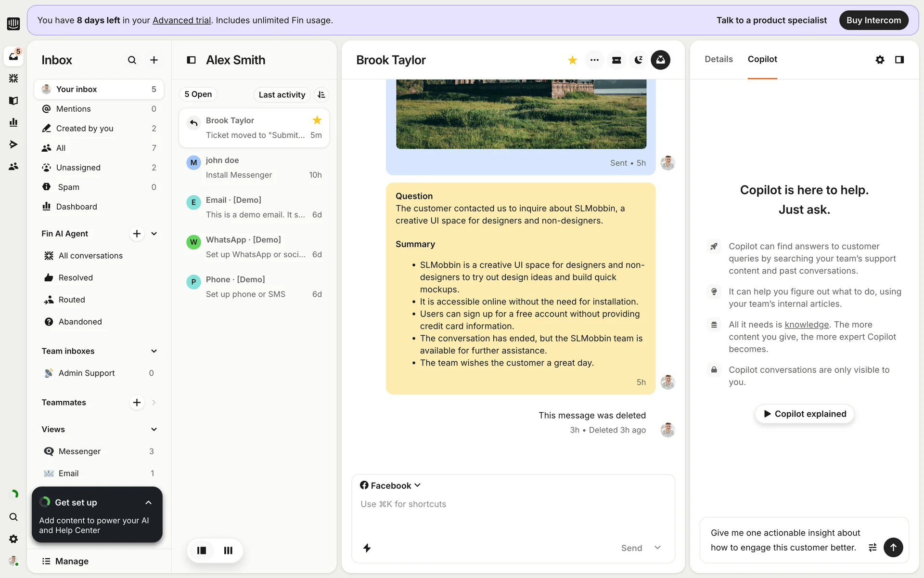Click the search icon in Inbox header
This screenshot has width=924, height=578.
point(132,60)
